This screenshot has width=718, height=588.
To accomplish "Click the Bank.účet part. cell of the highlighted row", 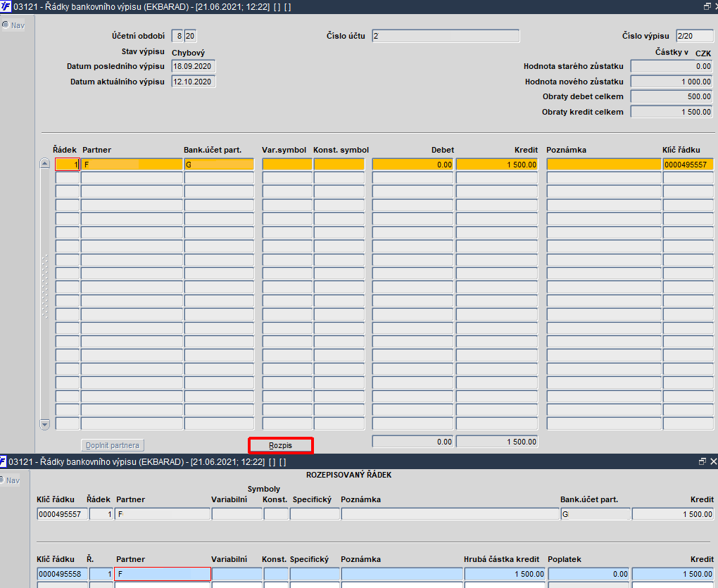I will (219, 165).
